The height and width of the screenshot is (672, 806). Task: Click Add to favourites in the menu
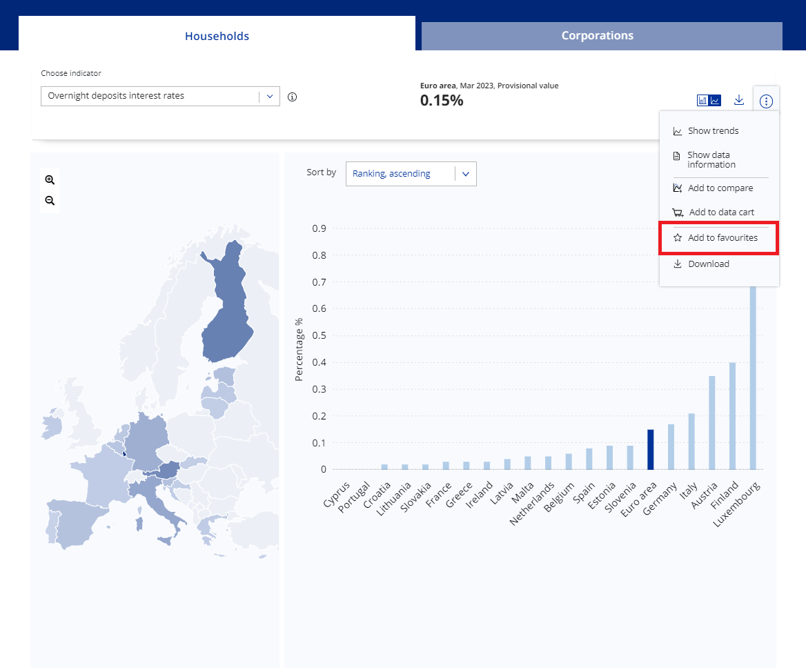point(722,238)
